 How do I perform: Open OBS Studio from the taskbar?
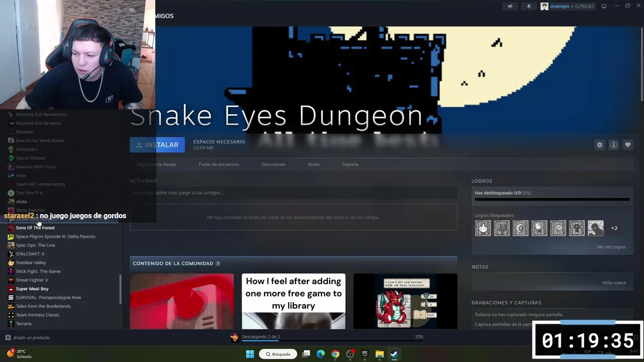[x=350, y=354]
